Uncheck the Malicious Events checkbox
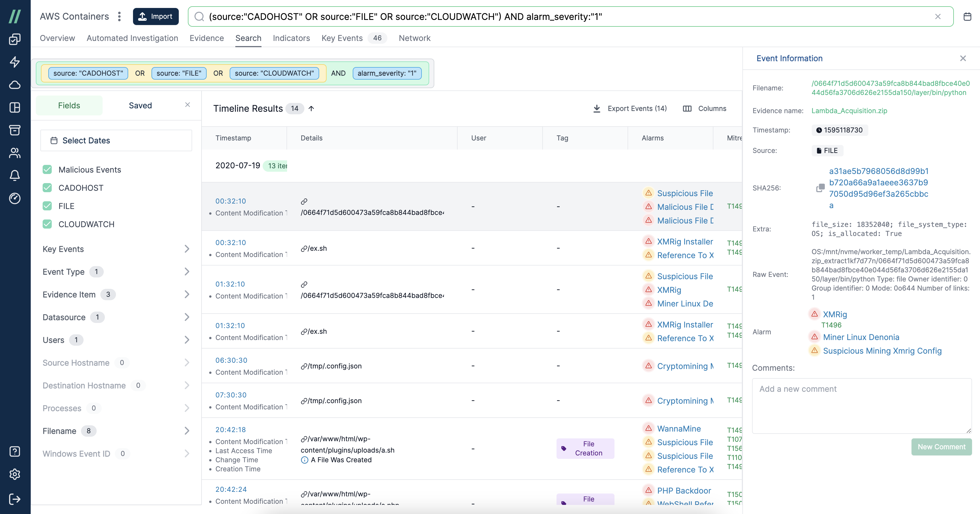Image resolution: width=980 pixels, height=514 pixels. 47,170
